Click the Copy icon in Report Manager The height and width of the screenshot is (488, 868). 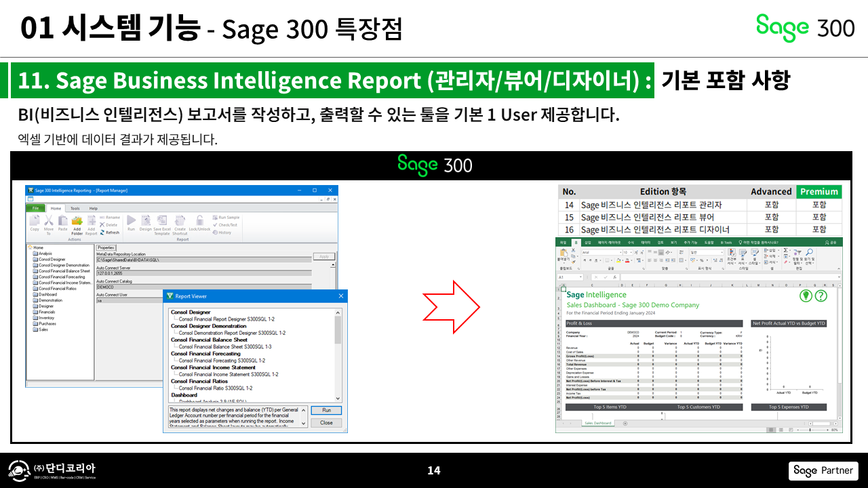point(35,223)
